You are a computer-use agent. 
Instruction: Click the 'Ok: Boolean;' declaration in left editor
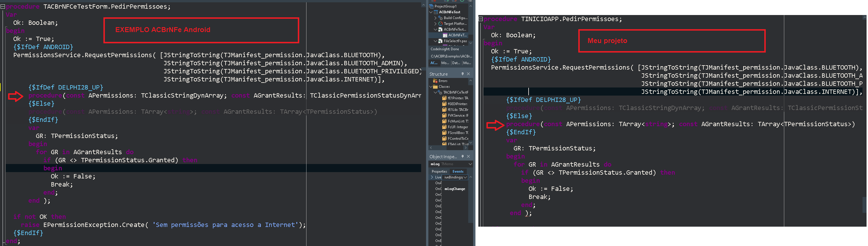(x=35, y=23)
